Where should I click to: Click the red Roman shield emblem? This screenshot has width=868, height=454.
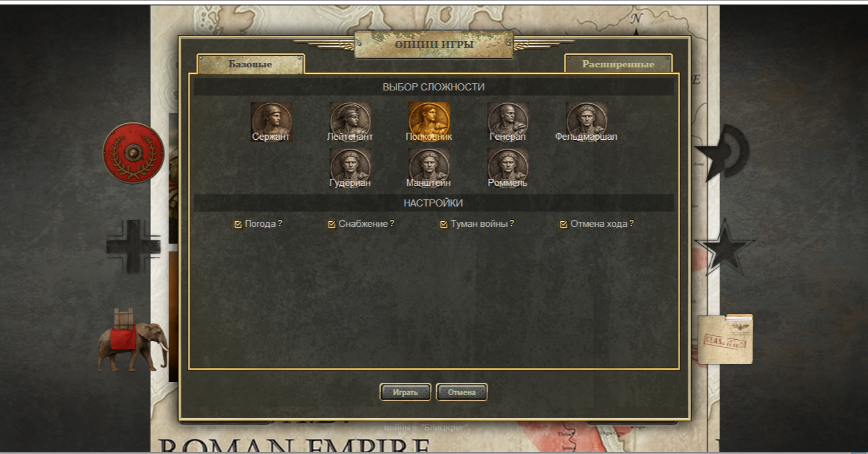coord(133,153)
